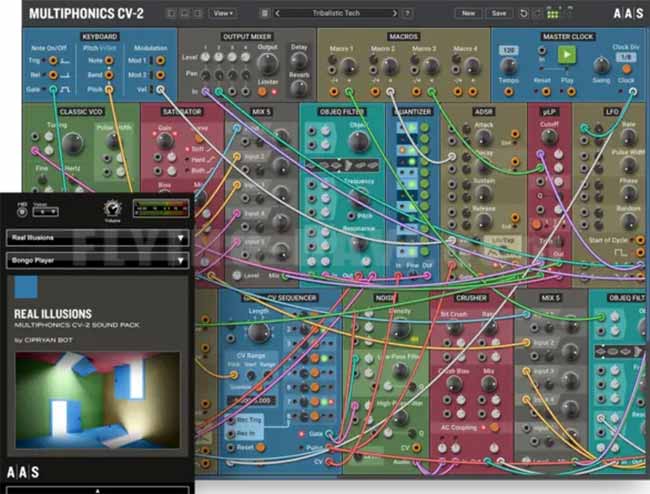Click the Reverb knob in Output Mixer
This screenshot has width=650, height=494.
(x=298, y=88)
